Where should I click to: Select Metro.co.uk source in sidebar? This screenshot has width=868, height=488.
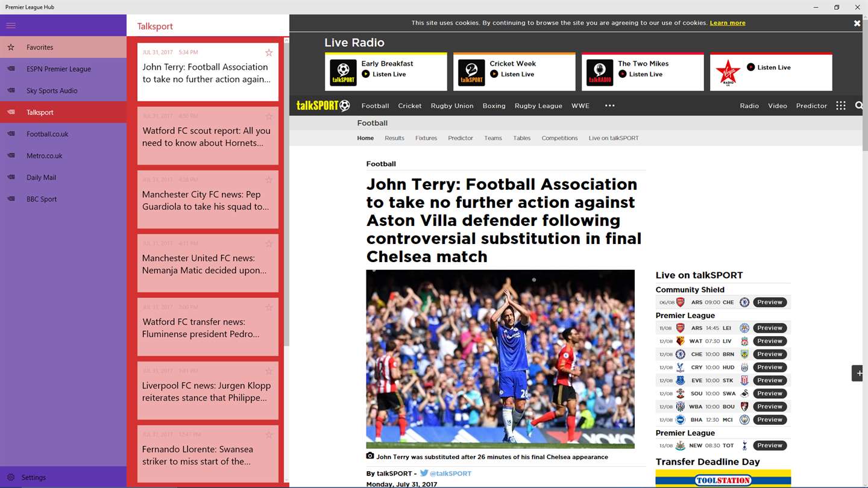63,155
